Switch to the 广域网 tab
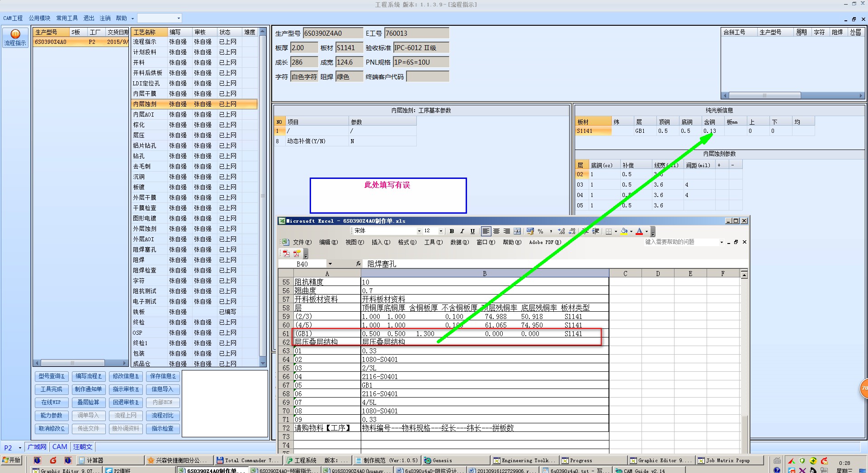 [x=37, y=447]
